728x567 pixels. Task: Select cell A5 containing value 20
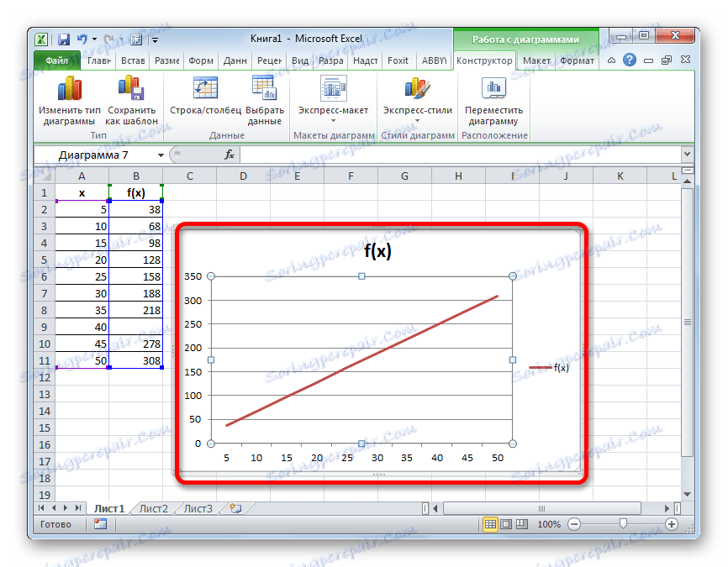tap(82, 260)
